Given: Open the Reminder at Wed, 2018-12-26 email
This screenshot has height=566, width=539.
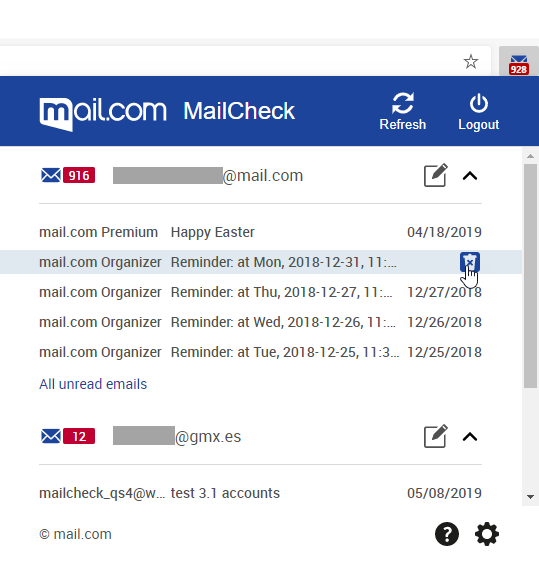Looking at the screenshot, I should click(x=261, y=322).
